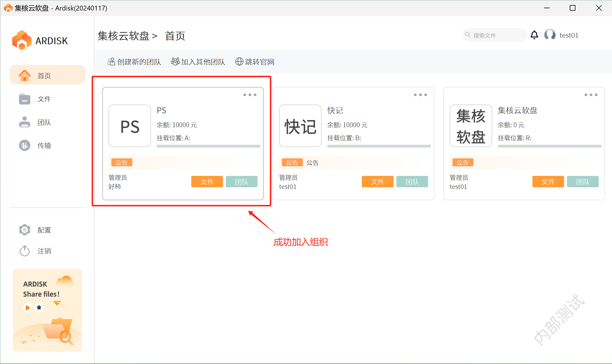The height and width of the screenshot is (364, 612).
Task: Click the 注销 logout power icon
Action: 25,251
